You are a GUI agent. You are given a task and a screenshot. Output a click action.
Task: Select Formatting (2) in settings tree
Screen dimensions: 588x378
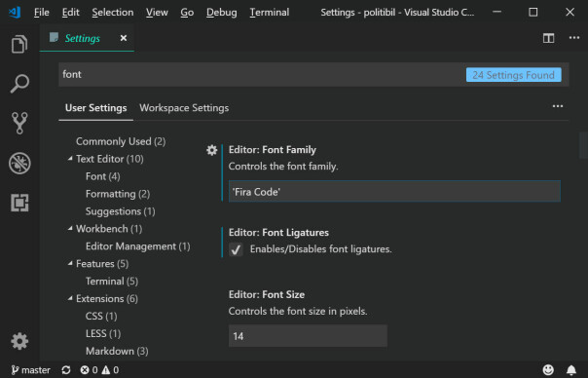[118, 194]
